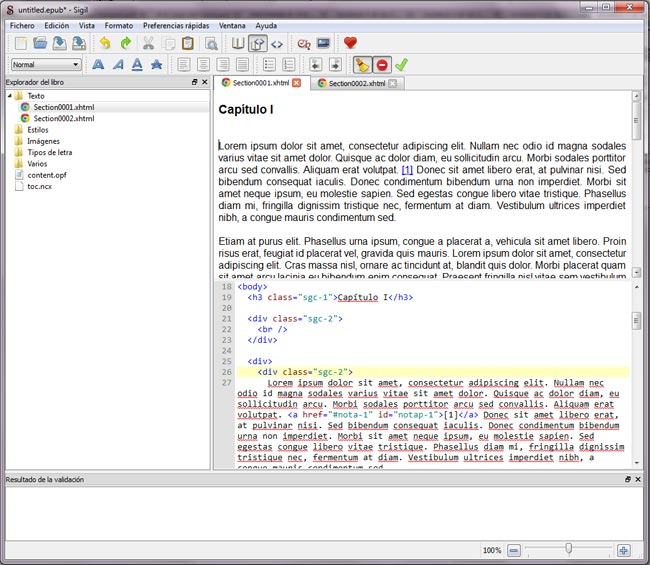The height and width of the screenshot is (565, 650).
Task: Click the red heart Donate icon
Action: [x=350, y=43]
